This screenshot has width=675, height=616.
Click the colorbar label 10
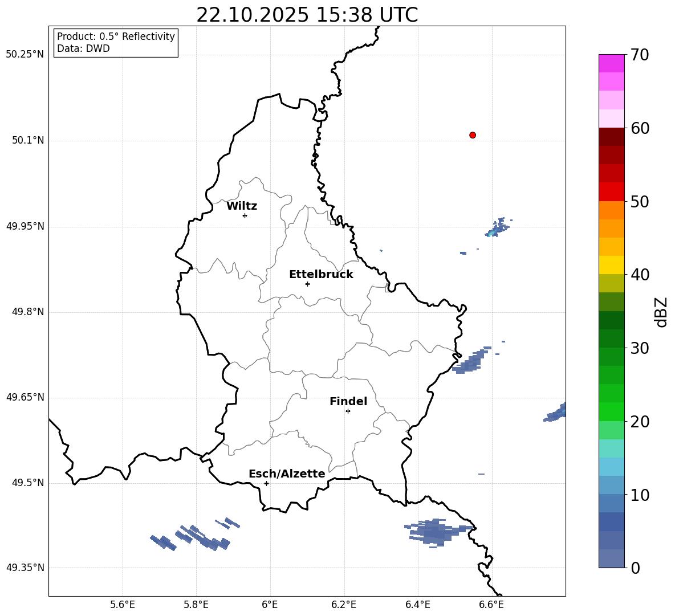tap(640, 495)
